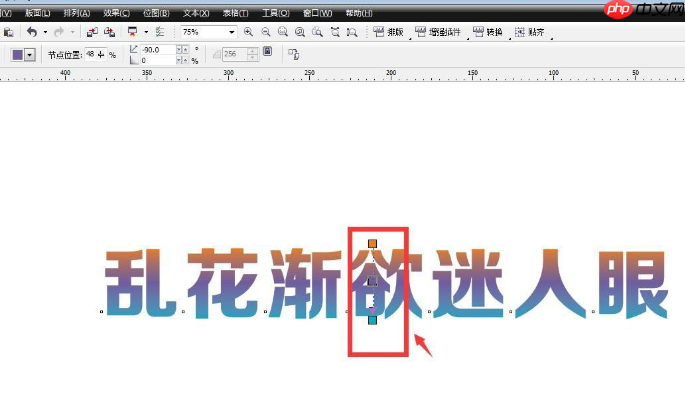The width and height of the screenshot is (685, 398).
Task: Increase the edge pad with up arrow
Action: [185, 60]
